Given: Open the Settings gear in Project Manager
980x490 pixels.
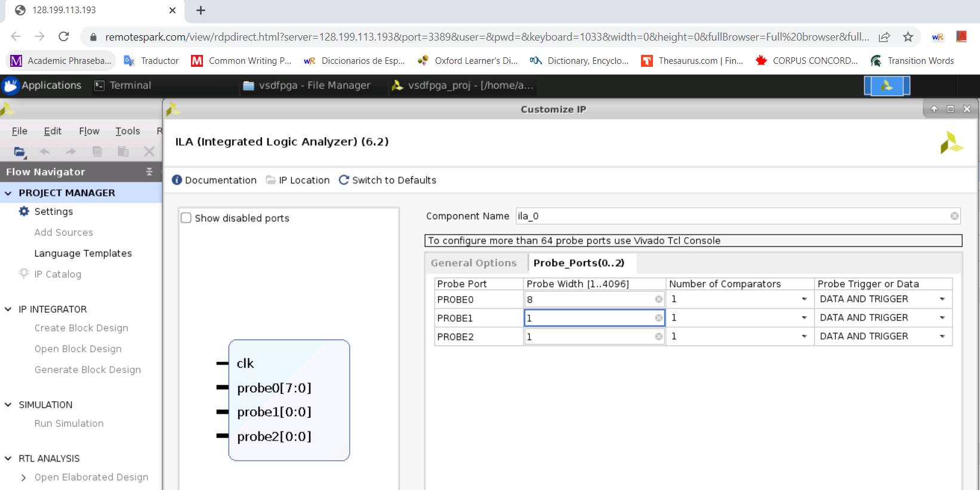Looking at the screenshot, I should point(24,211).
